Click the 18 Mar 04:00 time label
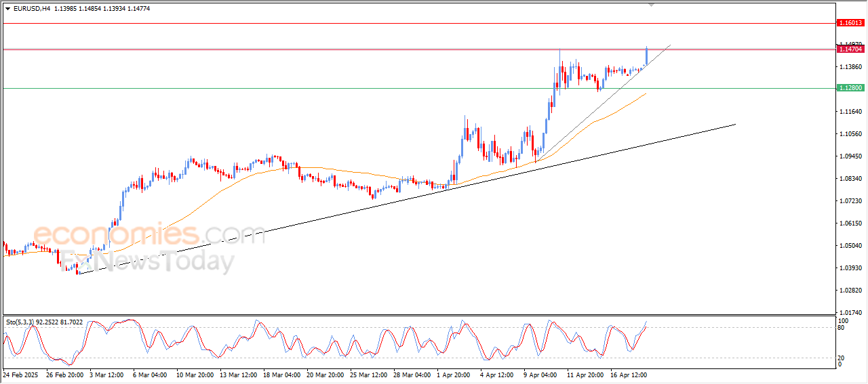This screenshot has width=868, height=384. coord(283,374)
